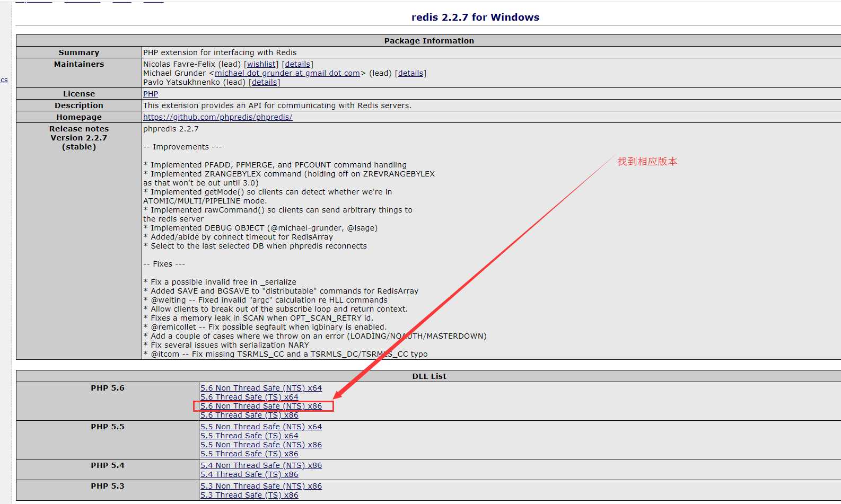Image resolution: width=841 pixels, height=504 pixels.
Task: Click the 'PHP 5.4' row label
Action: (108, 465)
